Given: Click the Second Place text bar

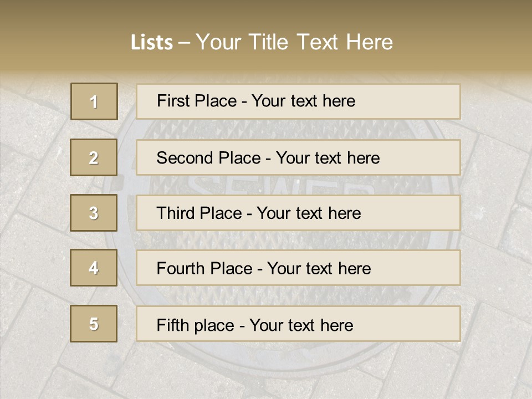Looking at the screenshot, I should pyautogui.click(x=298, y=157).
